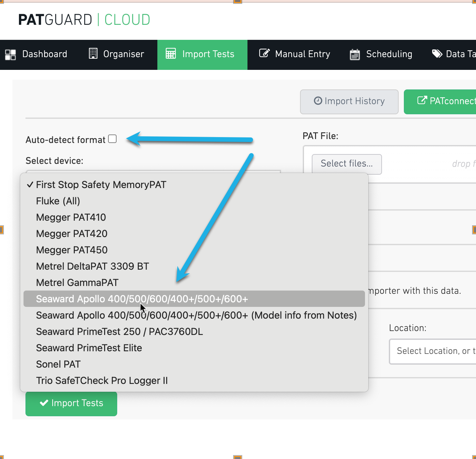This screenshot has width=476, height=459.
Task: Choose Megger PAT450 option
Action: pos(194,250)
